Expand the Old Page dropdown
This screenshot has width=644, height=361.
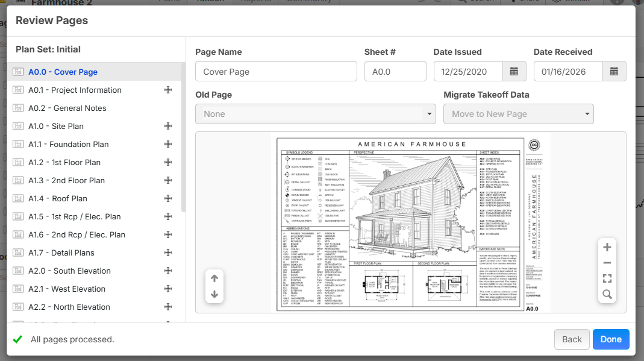pyautogui.click(x=315, y=114)
